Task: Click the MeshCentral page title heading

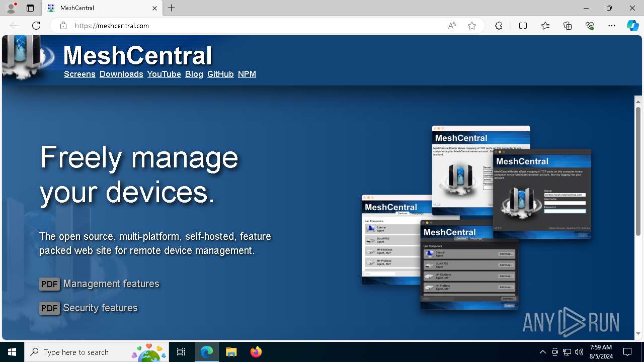Action: click(x=137, y=55)
